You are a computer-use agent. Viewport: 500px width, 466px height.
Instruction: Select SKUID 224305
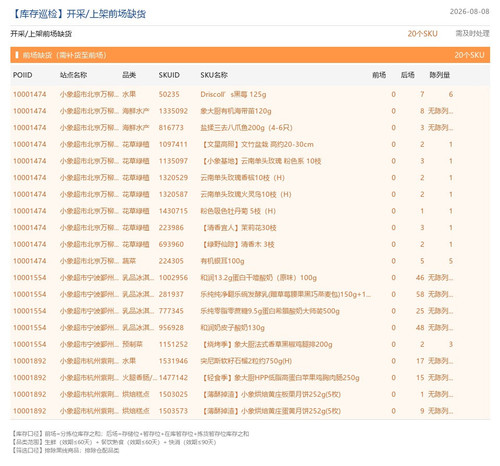(171, 261)
